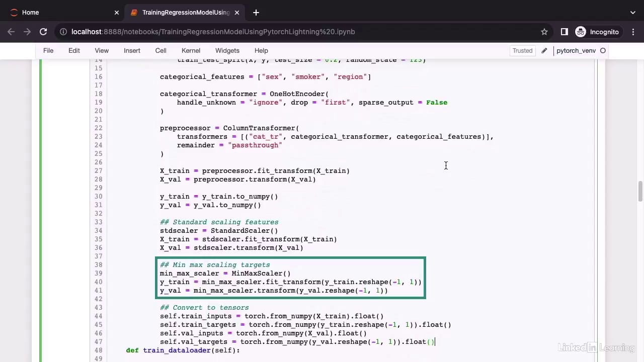Viewport: 644px width, 362px height.
Task: Click the False value on line 19
Action: 437,103
